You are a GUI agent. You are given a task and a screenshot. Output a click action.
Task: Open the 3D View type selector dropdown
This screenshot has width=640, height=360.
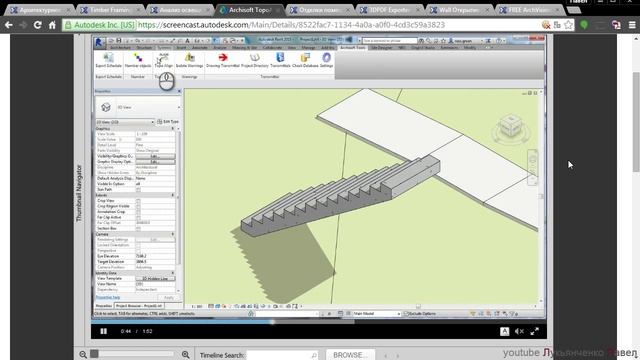pos(179,107)
